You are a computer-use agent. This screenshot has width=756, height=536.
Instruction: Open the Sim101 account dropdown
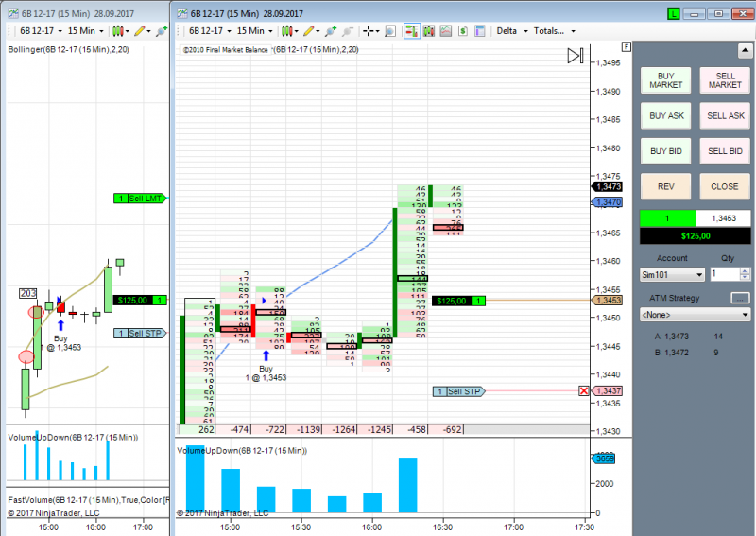click(672, 274)
